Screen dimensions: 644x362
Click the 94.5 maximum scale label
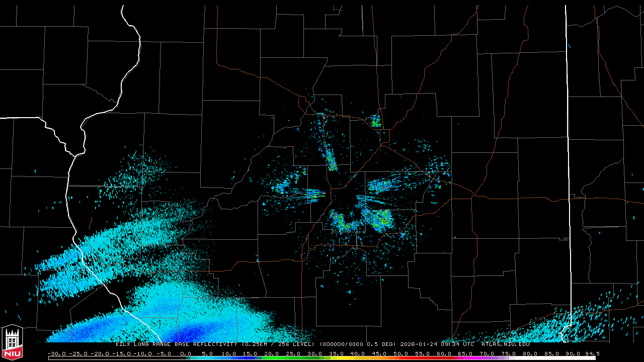(x=592, y=353)
